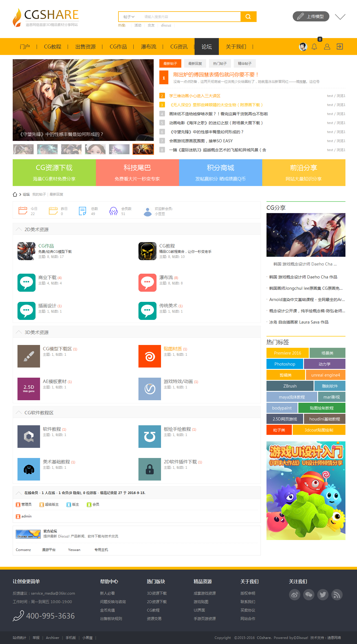The image size is (357, 644).
Task: Click the RSS feed icon in footer
Action: pos(337,595)
